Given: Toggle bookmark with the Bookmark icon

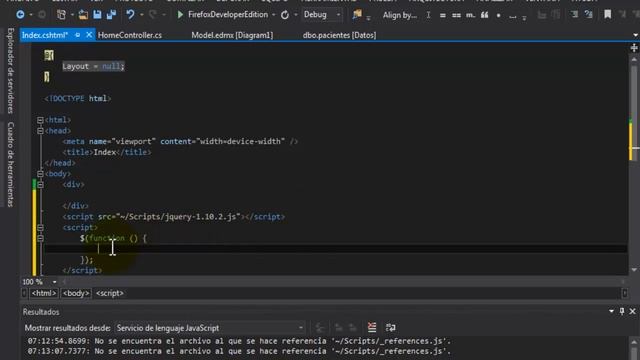Looking at the screenshot, I should (x=608, y=15).
